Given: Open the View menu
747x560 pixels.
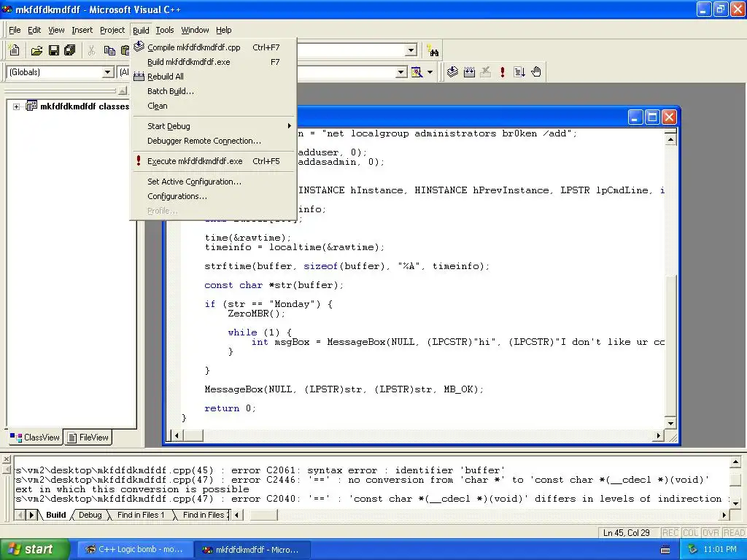Looking at the screenshot, I should (56, 30).
